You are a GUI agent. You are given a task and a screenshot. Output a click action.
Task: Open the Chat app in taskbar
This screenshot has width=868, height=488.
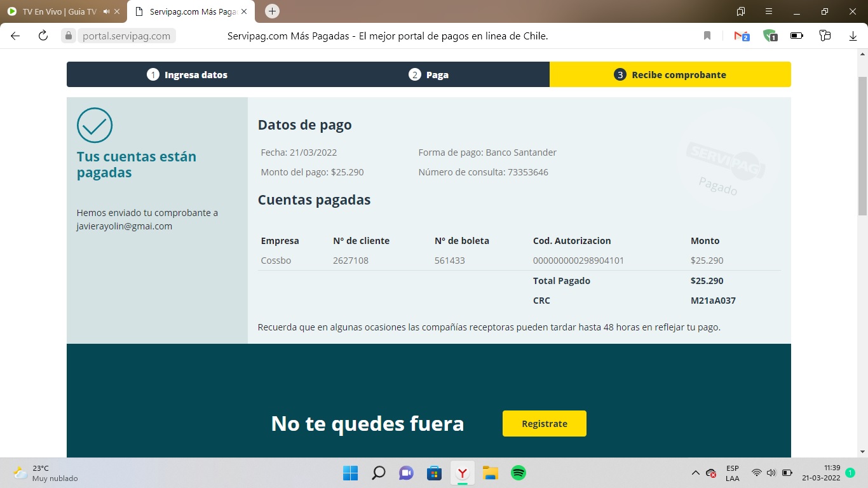pyautogui.click(x=407, y=473)
